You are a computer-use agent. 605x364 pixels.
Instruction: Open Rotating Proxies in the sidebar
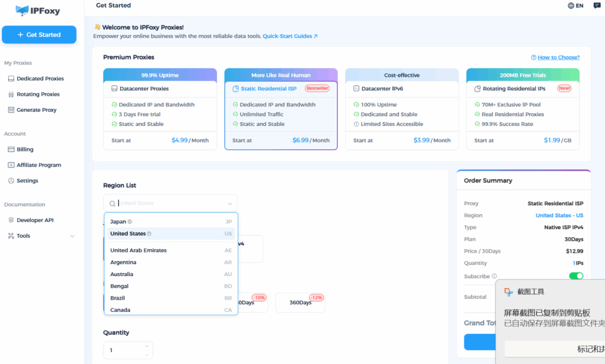38,95
